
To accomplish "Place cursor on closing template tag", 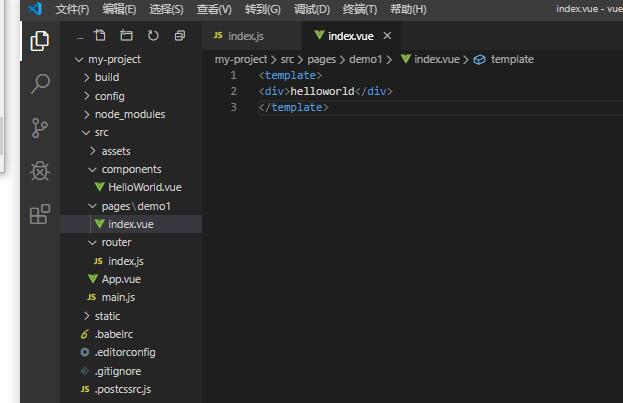I will 293,107.
